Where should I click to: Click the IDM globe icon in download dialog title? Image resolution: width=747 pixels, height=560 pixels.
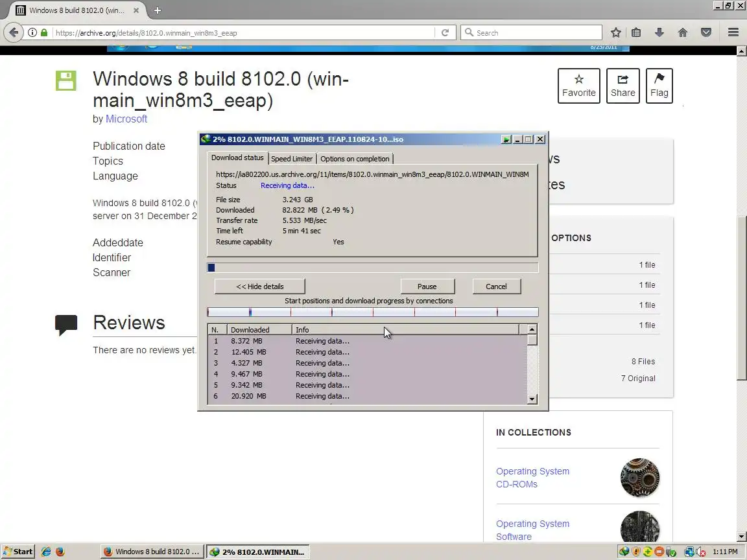[x=206, y=139]
